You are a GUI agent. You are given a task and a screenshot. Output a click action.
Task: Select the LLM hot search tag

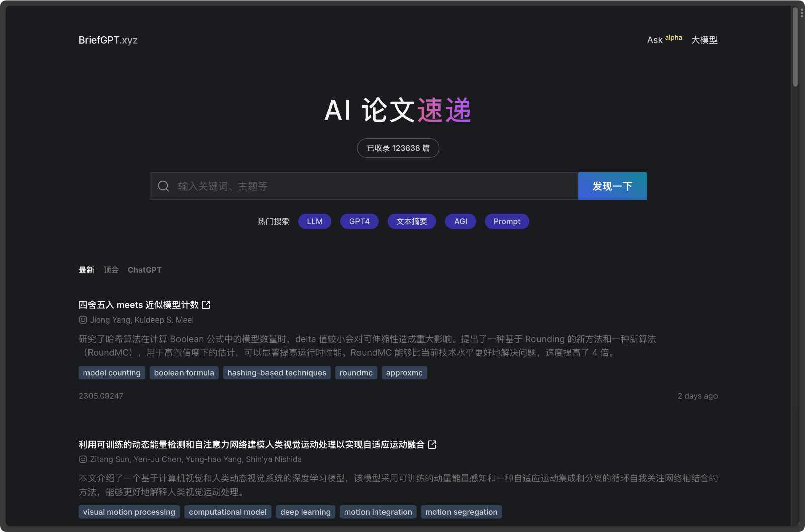[314, 221]
